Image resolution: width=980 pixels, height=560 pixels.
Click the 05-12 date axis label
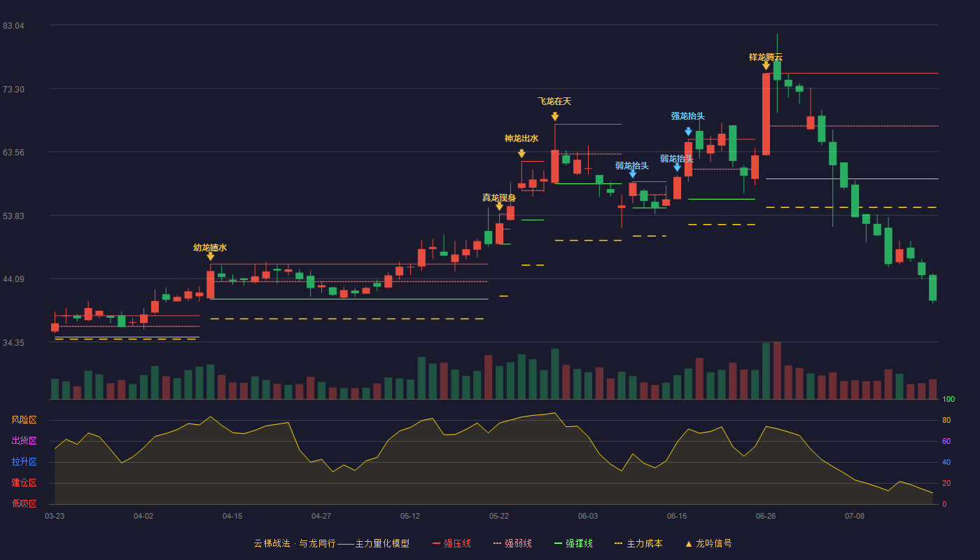click(410, 516)
